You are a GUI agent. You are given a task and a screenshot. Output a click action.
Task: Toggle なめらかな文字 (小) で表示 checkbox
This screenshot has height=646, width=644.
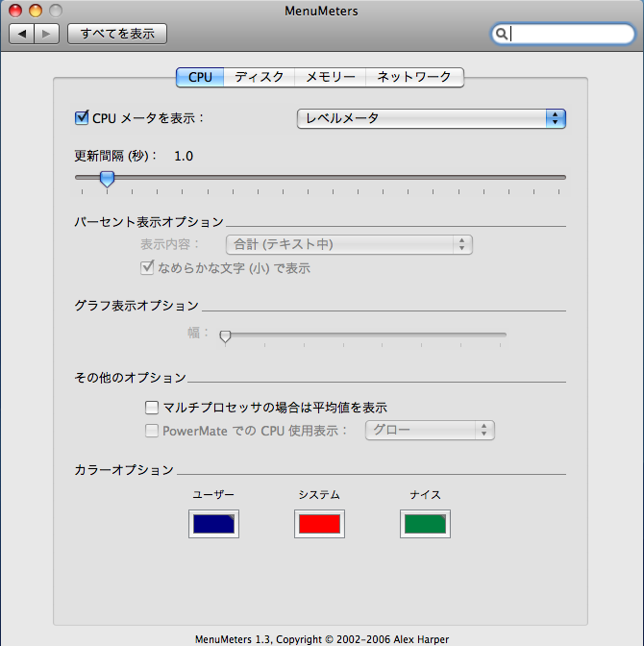pyautogui.click(x=147, y=268)
